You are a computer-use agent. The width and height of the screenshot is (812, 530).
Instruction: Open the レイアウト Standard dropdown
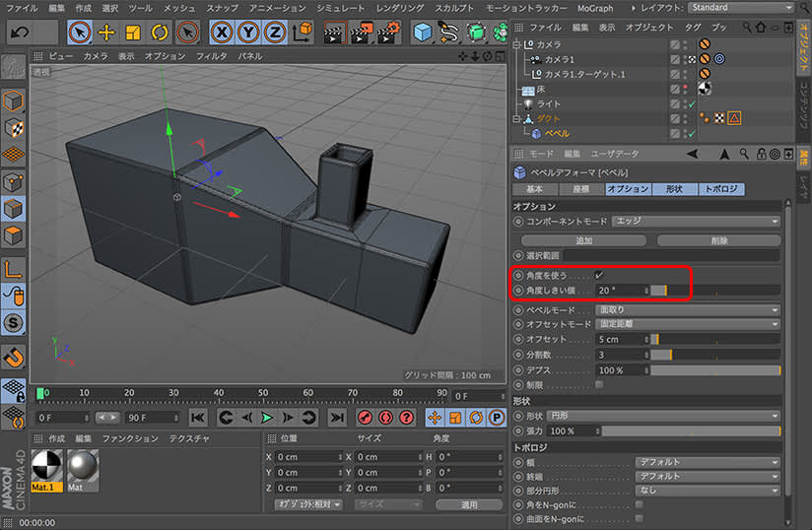click(742, 8)
